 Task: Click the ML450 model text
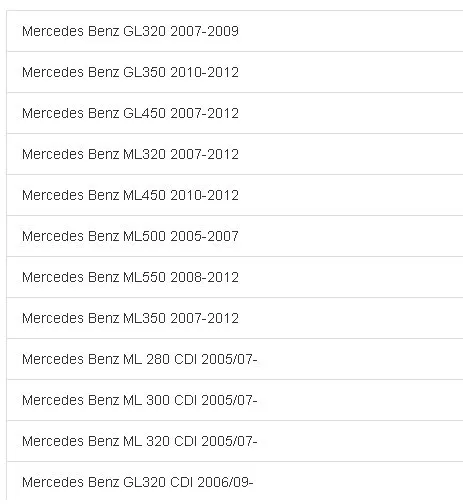[144, 195]
